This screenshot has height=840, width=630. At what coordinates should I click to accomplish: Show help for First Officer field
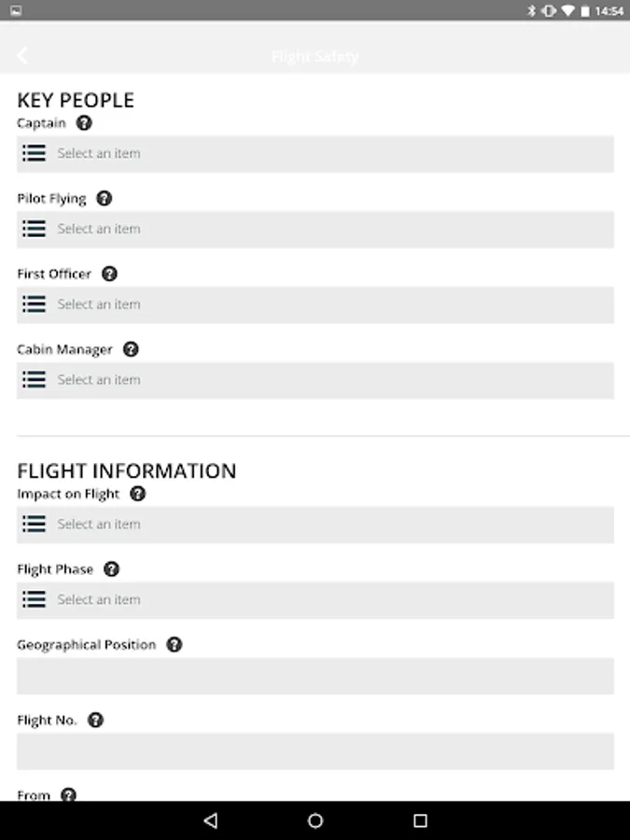pyautogui.click(x=109, y=274)
